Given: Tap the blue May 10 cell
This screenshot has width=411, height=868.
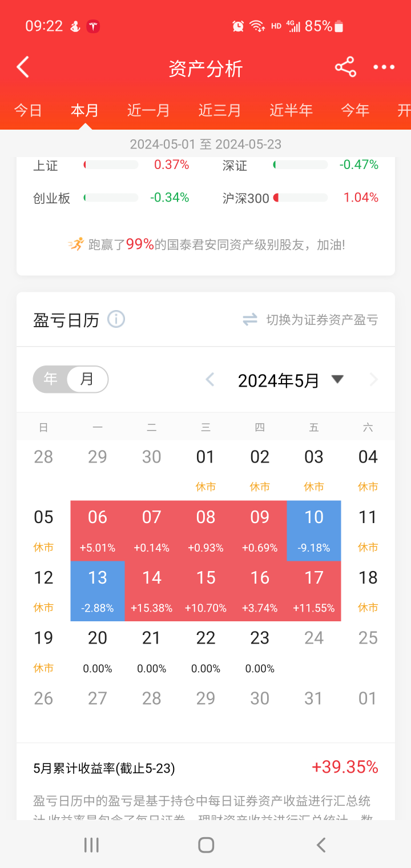Looking at the screenshot, I should coord(314,530).
